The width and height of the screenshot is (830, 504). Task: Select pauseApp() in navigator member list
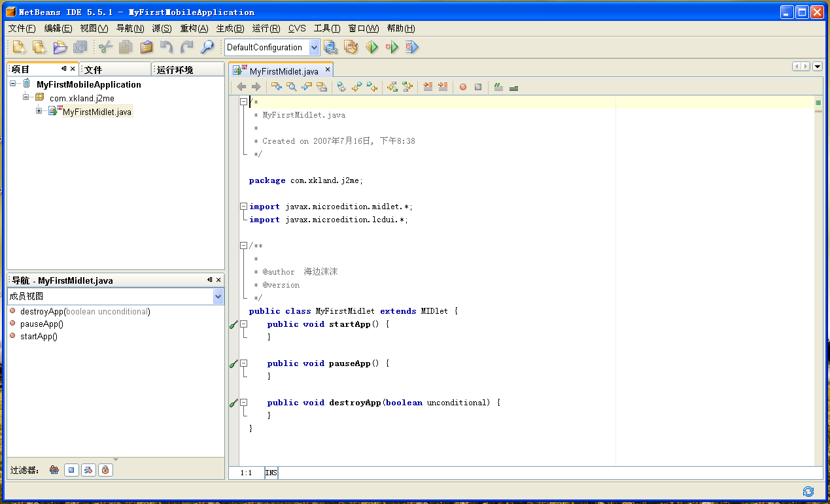pos(42,324)
